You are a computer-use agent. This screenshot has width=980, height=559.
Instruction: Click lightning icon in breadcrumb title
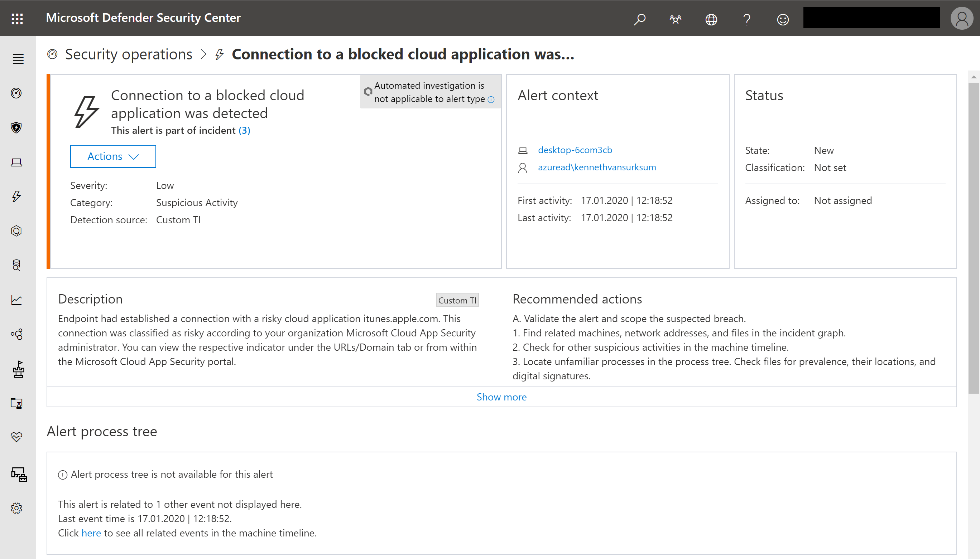click(x=219, y=54)
